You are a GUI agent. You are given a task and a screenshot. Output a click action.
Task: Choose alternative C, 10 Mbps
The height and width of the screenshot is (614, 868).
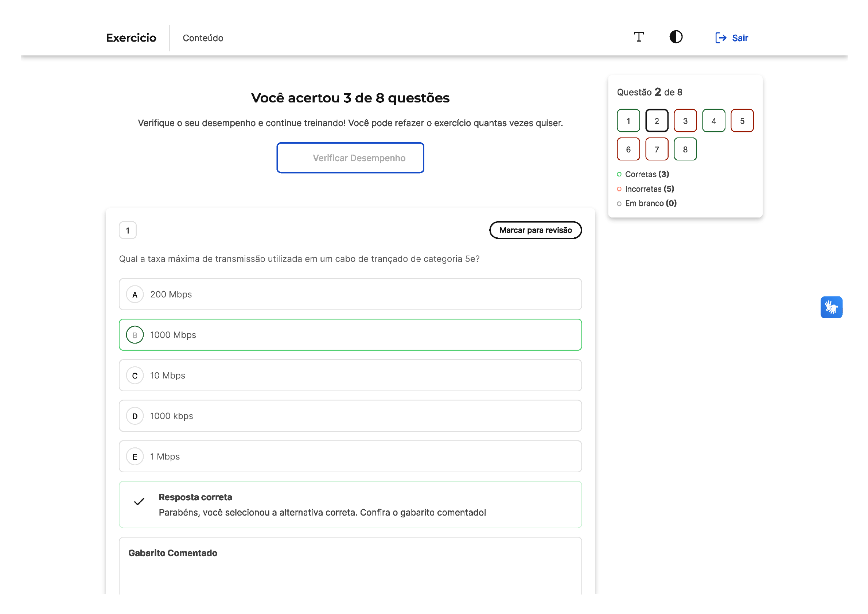click(x=350, y=375)
